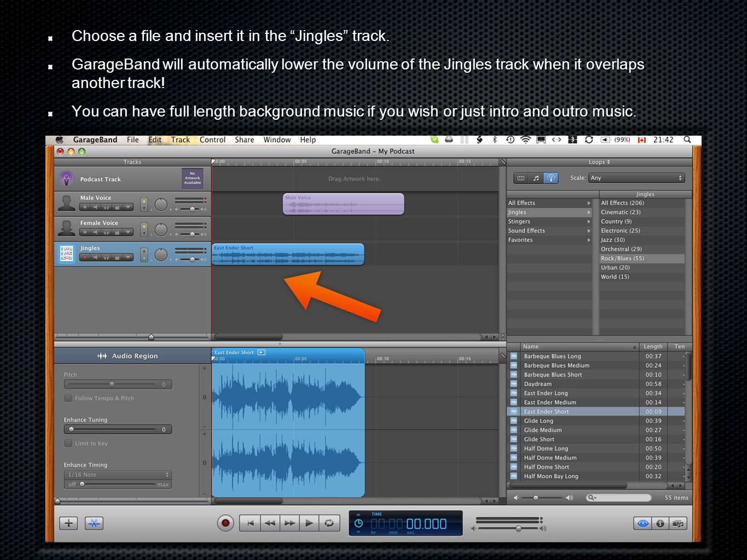Show automation for Male Voice track
747x560 pixels.
128,207
